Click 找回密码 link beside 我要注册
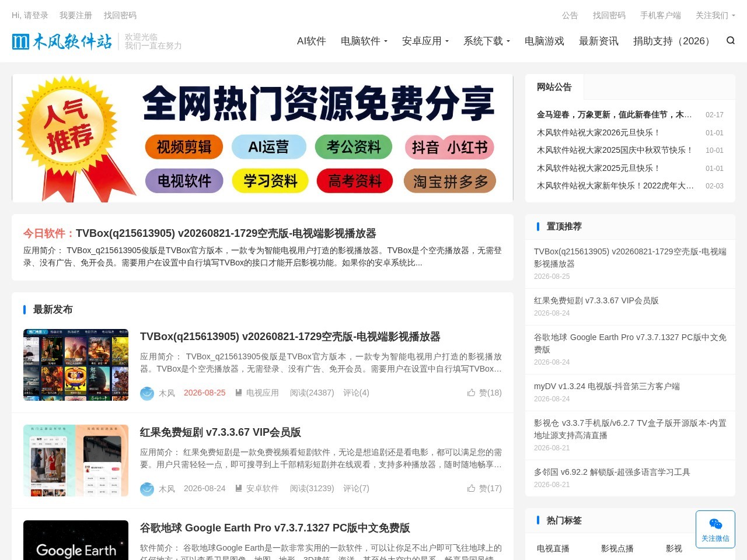This screenshot has height=560, width=747. (x=120, y=15)
